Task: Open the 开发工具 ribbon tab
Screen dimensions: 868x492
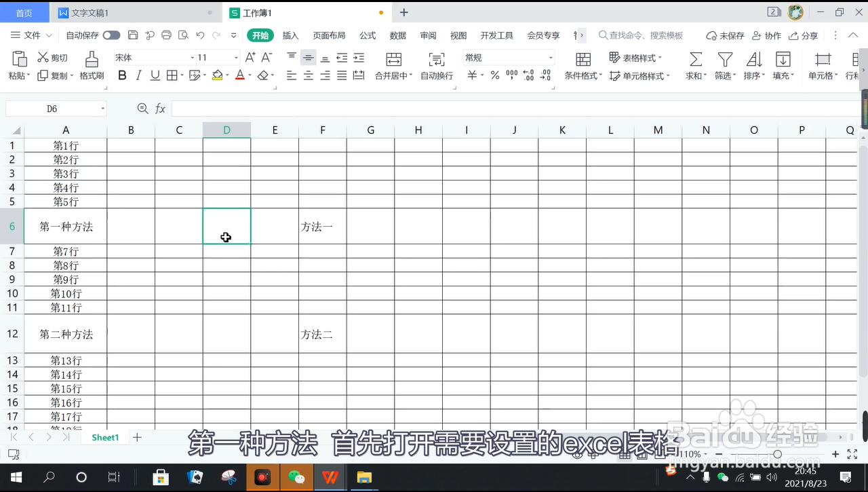Action: pos(497,35)
